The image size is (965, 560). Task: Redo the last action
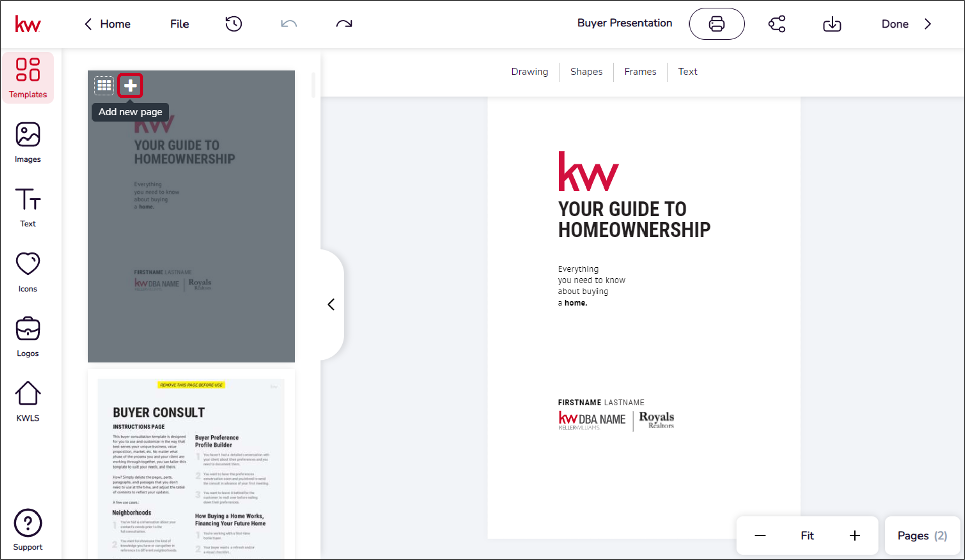[x=344, y=24]
